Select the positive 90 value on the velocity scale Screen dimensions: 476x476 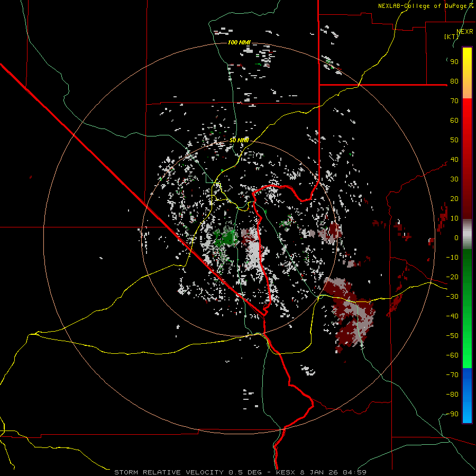click(454, 62)
